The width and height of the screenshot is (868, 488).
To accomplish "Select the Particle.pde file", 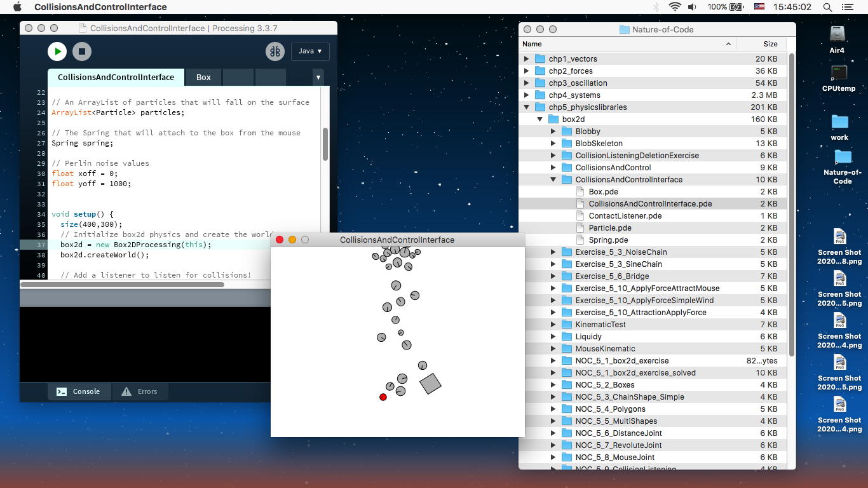I will (x=609, y=228).
